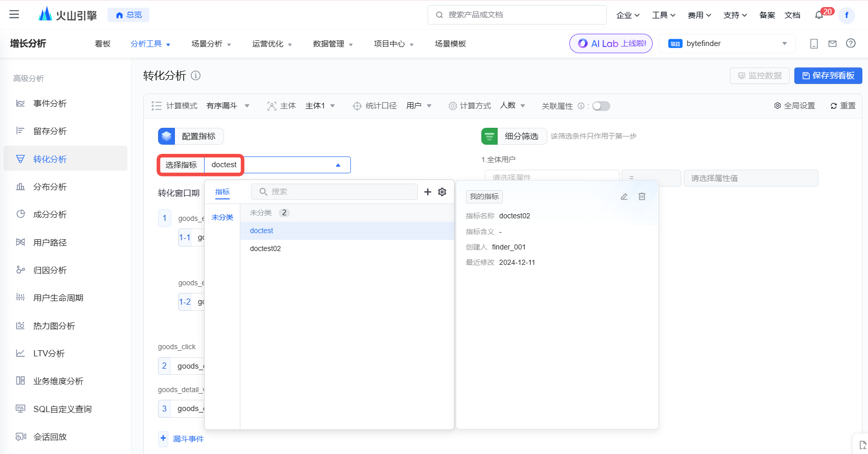Open 会话回放 in the sidebar
This screenshot has width=868, height=454.
(65, 437)
